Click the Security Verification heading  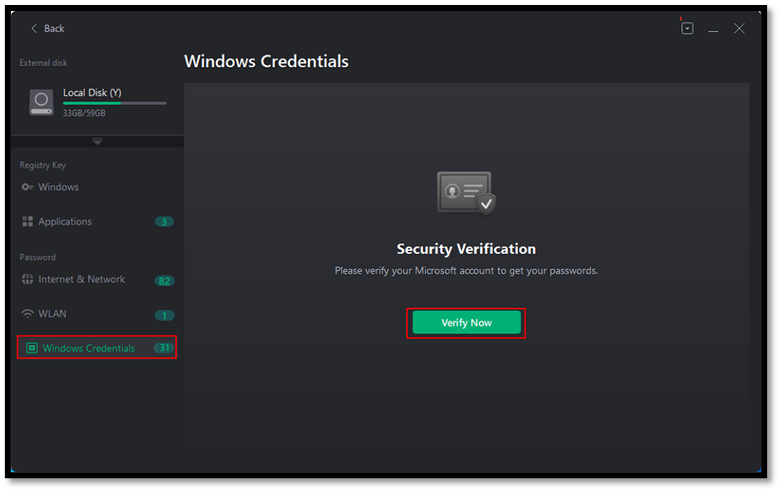(466, 249)
